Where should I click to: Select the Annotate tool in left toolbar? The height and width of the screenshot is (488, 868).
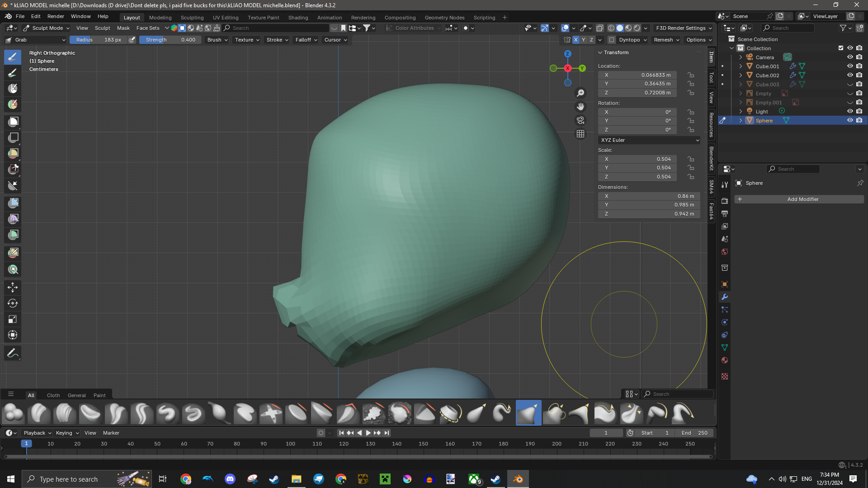13,353
